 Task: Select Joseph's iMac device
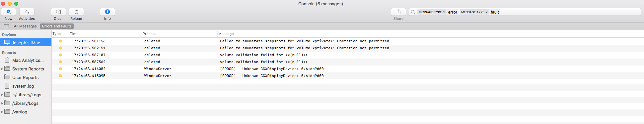pyautogui.click(x=26, y=43)
